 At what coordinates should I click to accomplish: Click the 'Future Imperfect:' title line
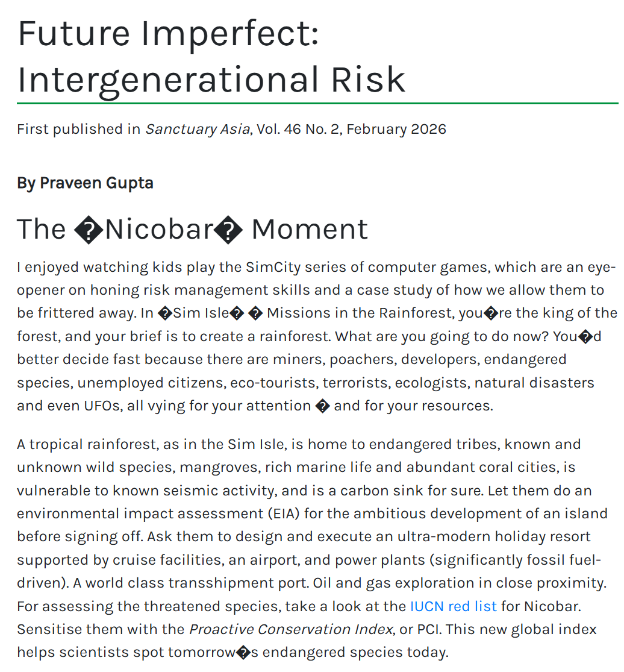tap(168, 33)
